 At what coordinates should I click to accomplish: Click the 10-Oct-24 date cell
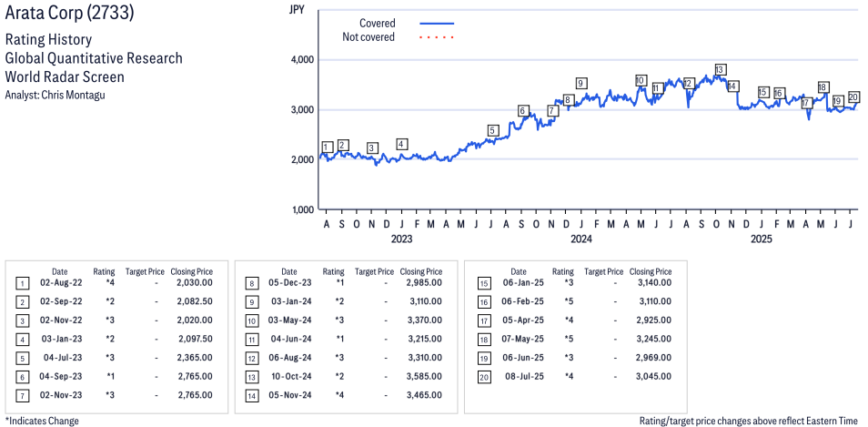291,377
